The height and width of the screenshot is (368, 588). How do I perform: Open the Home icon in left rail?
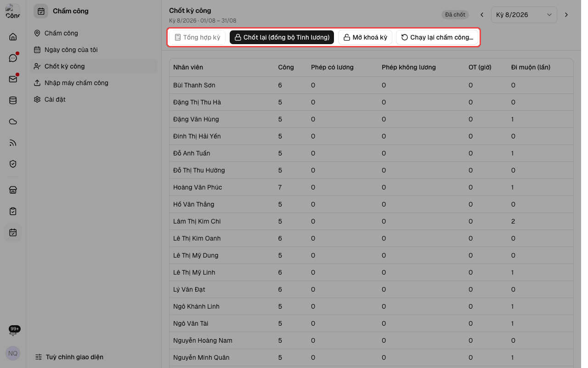click(x=13, y=37)
